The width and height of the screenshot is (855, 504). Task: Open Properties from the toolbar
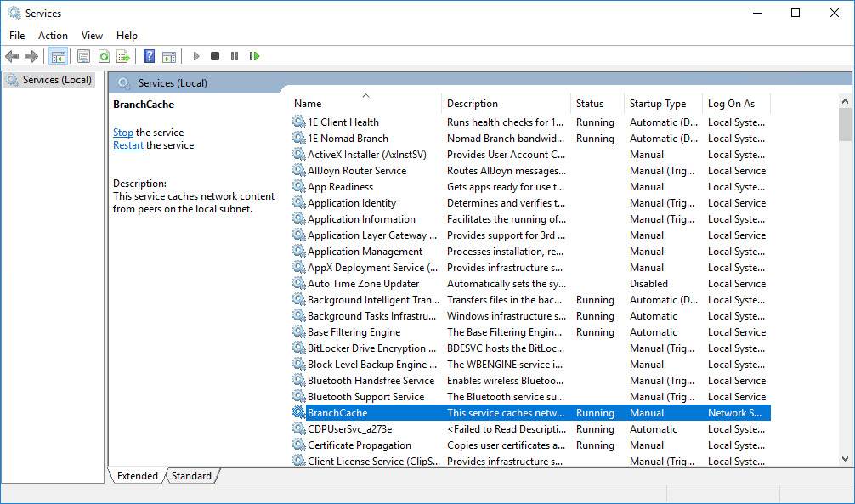[83, 56]
